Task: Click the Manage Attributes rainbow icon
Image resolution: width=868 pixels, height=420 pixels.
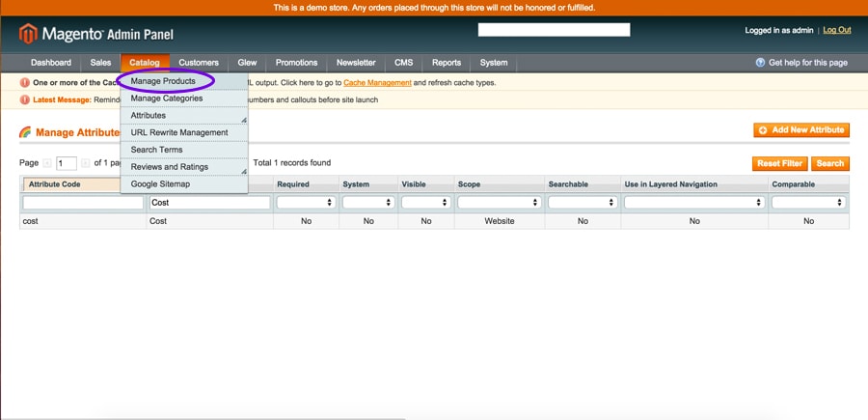Action: (x=25, y=132)
